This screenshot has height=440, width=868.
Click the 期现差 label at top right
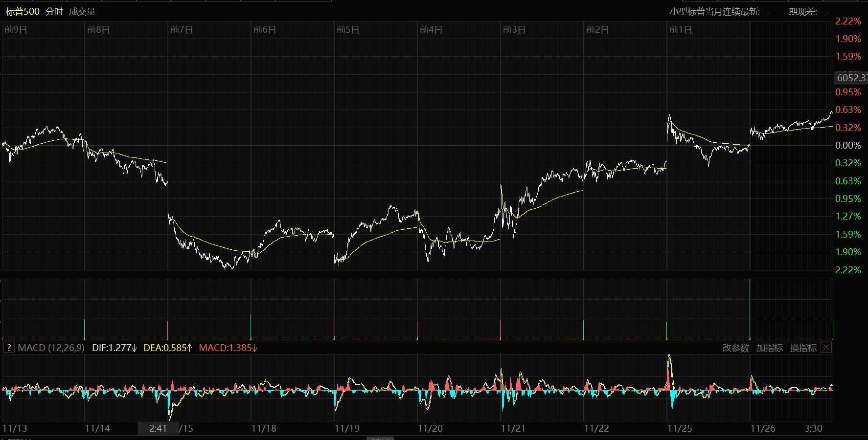(802, 11)
